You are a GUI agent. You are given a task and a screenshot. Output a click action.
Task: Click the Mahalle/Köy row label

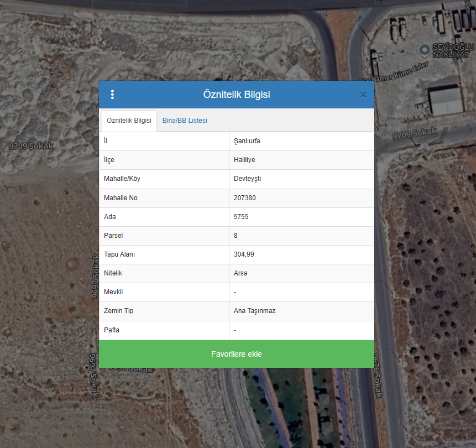(x=126, y=179)
